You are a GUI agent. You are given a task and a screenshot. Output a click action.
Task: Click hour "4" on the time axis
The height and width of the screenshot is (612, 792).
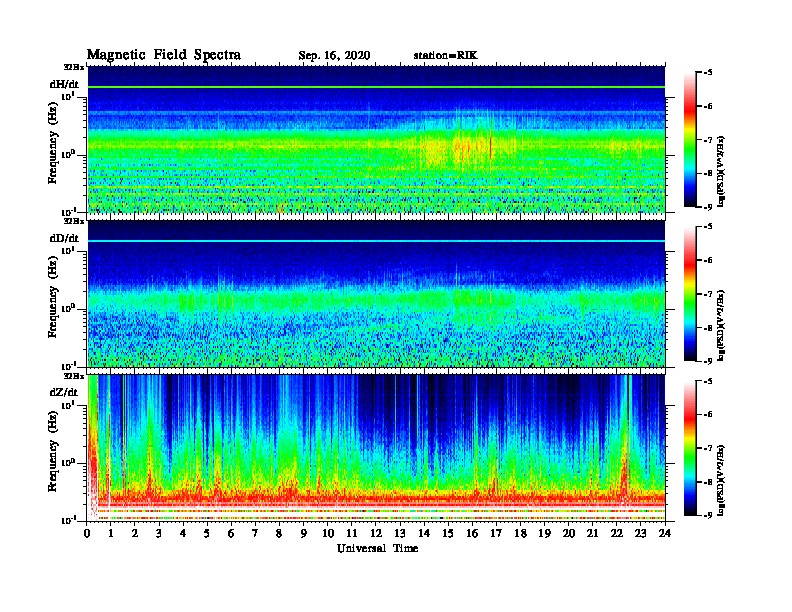point(183,533)
